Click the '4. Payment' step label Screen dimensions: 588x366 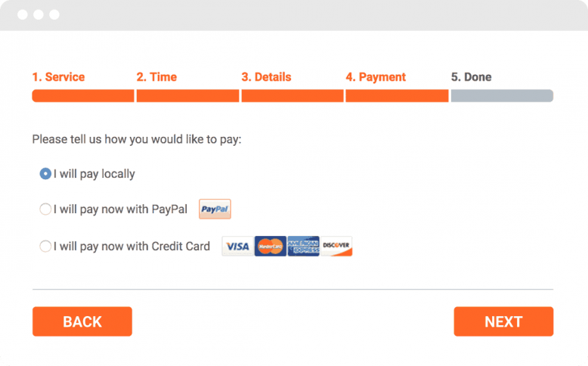click(376, 77)
